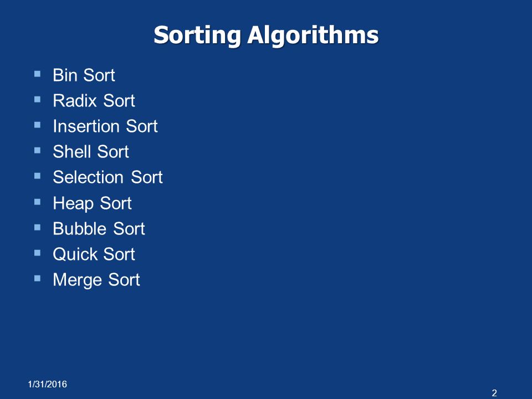Select the Selection Sort text
The image size is (532, 399).
[108, 177]
